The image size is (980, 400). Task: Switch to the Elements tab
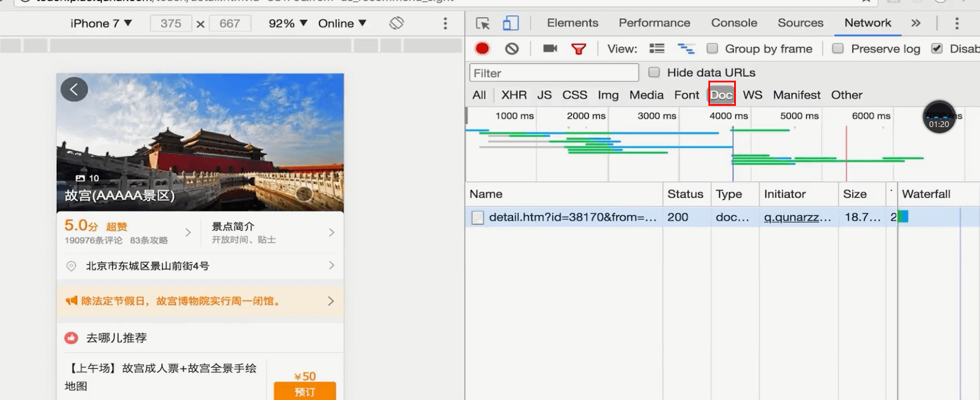click(x=572, y=23)
